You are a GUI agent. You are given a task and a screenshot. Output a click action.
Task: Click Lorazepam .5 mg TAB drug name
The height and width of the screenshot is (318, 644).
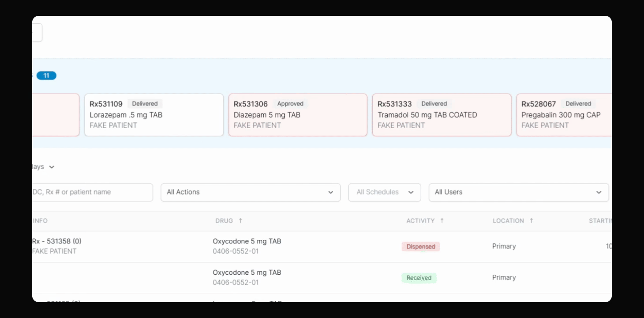pyautogui.click(x=126, y=115)
